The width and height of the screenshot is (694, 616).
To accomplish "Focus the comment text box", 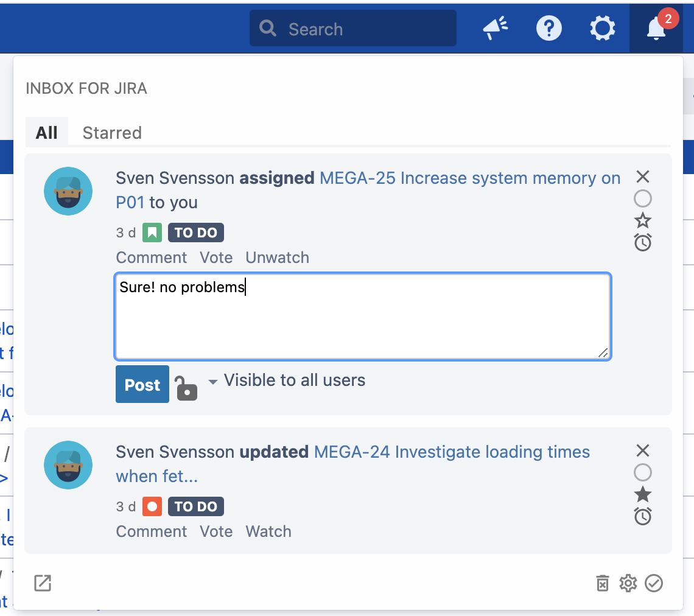I will tap(363, 317).
